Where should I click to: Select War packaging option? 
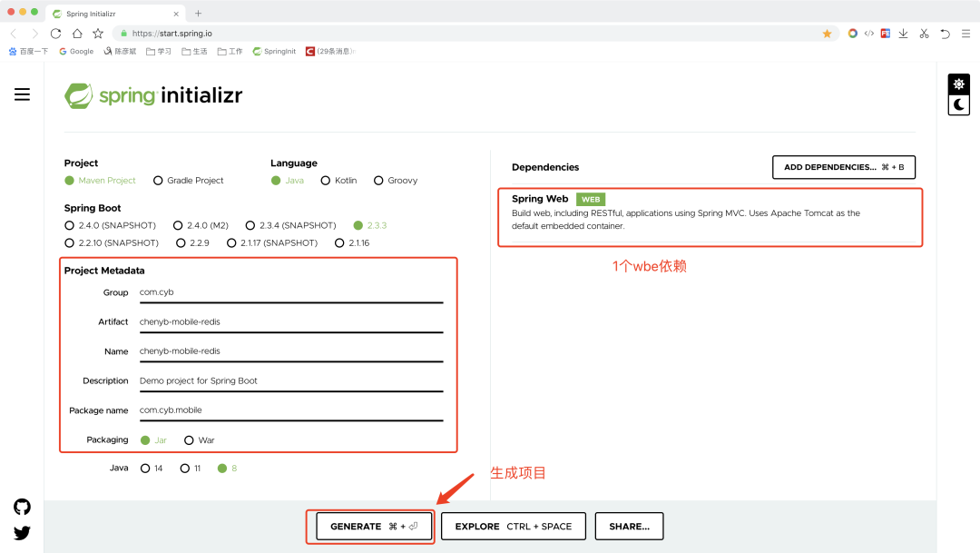(x=200, y=440)
